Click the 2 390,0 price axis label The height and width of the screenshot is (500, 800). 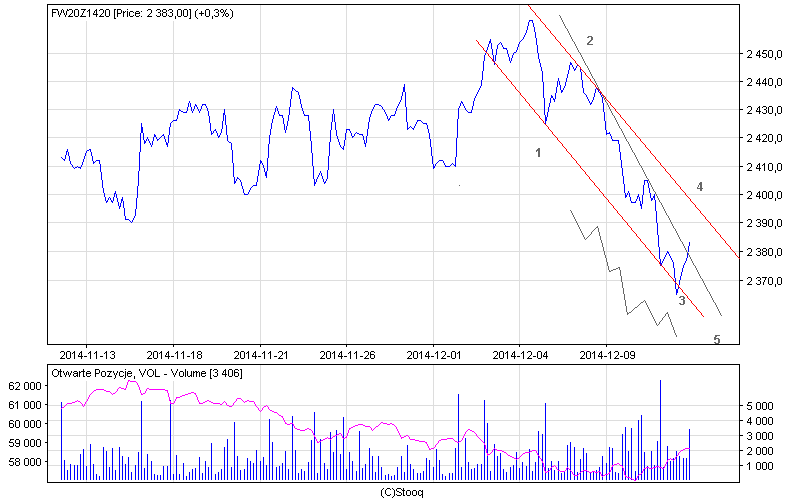pyautogui.click(x=764, y=223)
